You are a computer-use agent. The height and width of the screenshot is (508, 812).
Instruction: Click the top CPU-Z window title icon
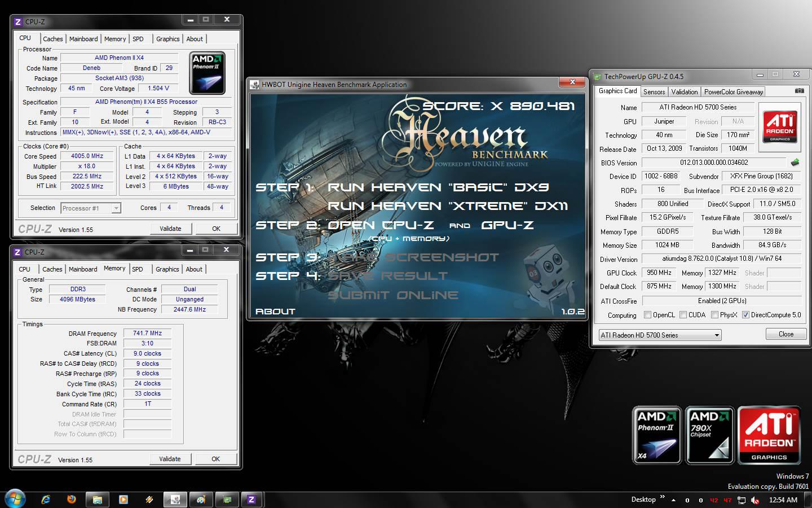click(17, 21)
